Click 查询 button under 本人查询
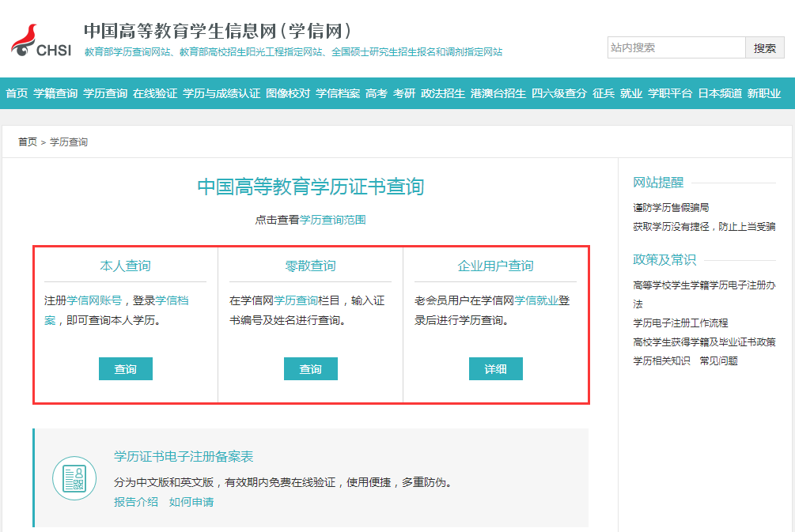 point(126,369)
